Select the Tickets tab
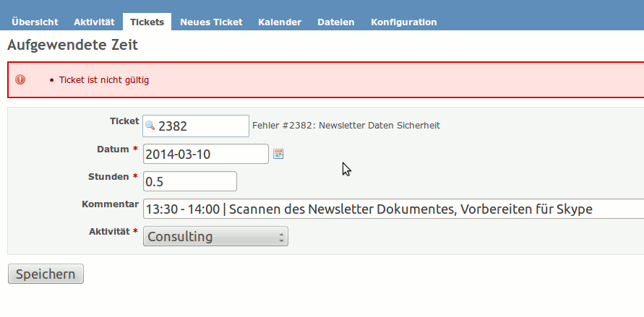 pos(147,22)
